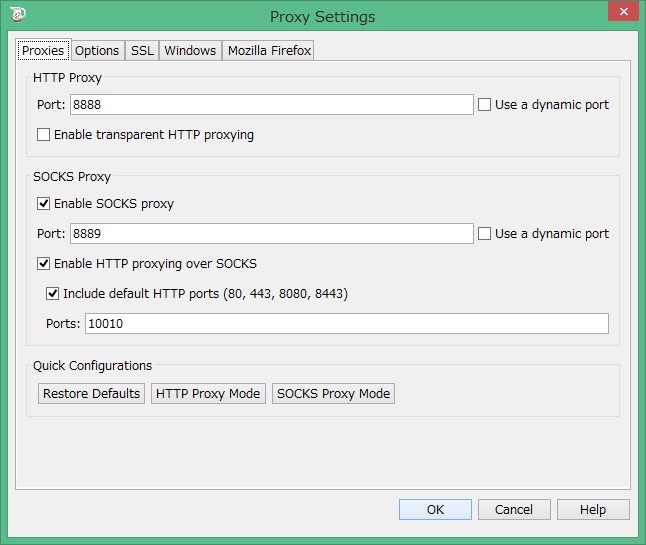This screenshot has height=545, width=646.
Task: Enable transparent HTTP proxying checkbox
Action: point(44,134)
